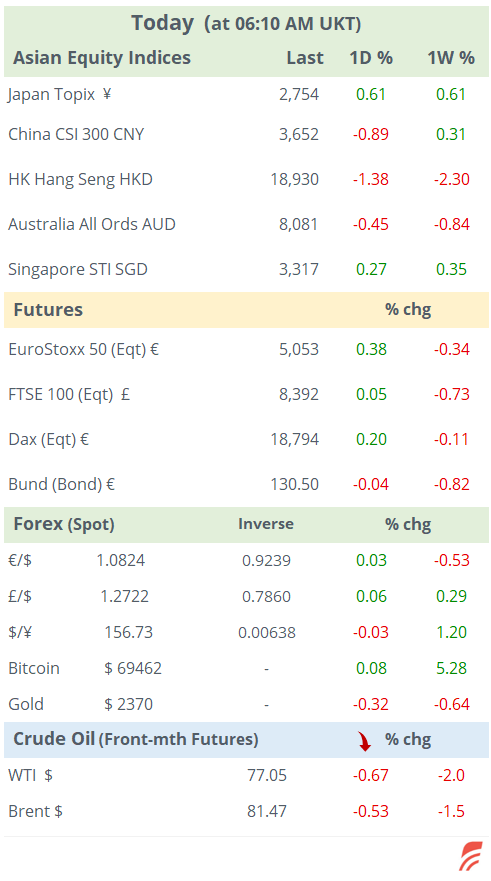Screen dimensions: 491x881
Task: Click the $/¥ spot rate 156.73
Action: pos(129,632)
